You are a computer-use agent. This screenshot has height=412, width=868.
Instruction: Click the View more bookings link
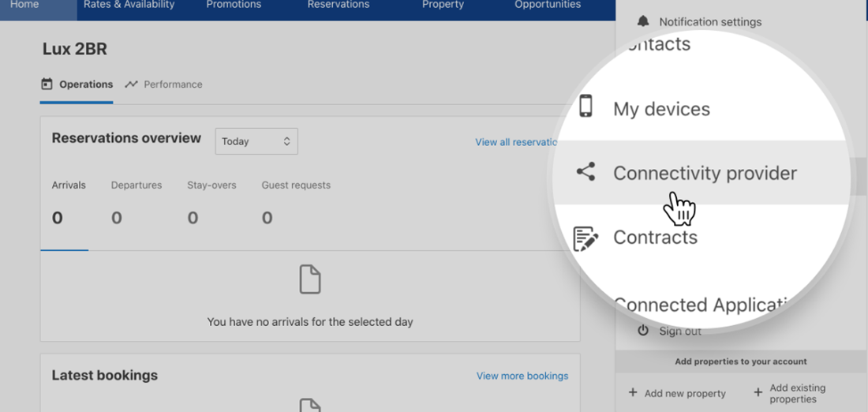522,376
